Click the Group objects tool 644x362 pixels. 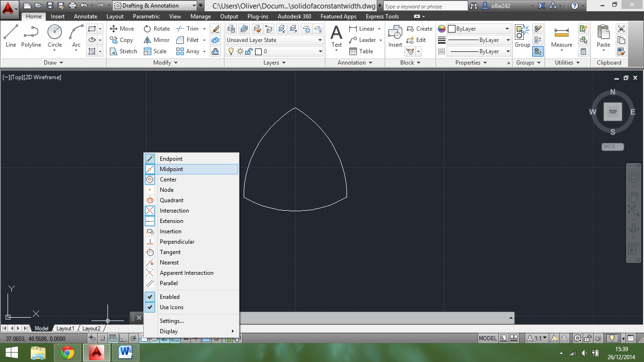pos(522,37)
